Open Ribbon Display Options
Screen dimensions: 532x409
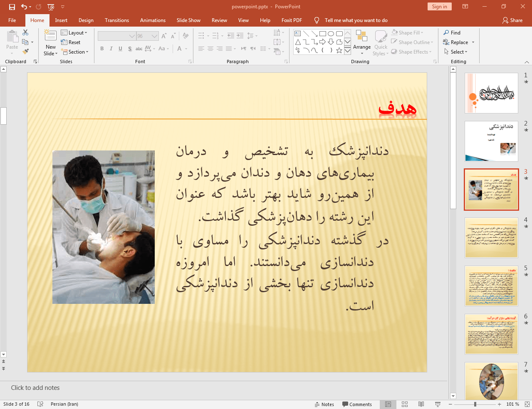click(465, 7)
